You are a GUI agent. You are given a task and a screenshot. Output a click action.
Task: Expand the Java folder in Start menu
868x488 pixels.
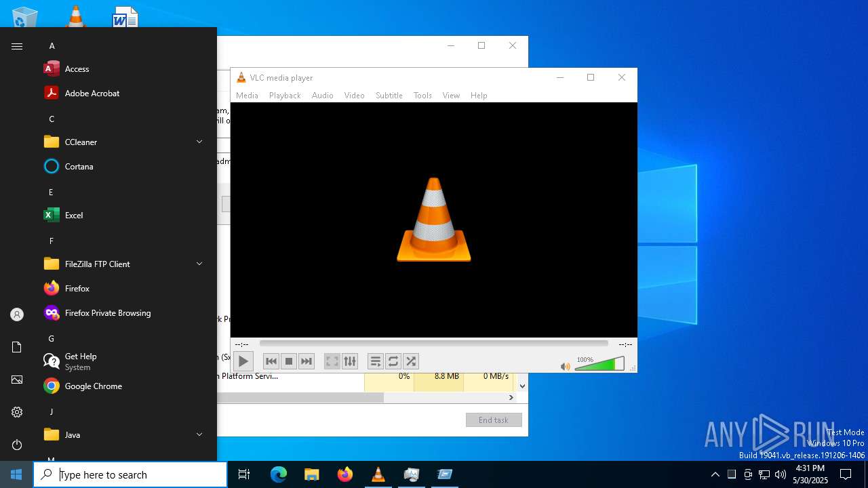pyautogui.click(x=125, y=435)
